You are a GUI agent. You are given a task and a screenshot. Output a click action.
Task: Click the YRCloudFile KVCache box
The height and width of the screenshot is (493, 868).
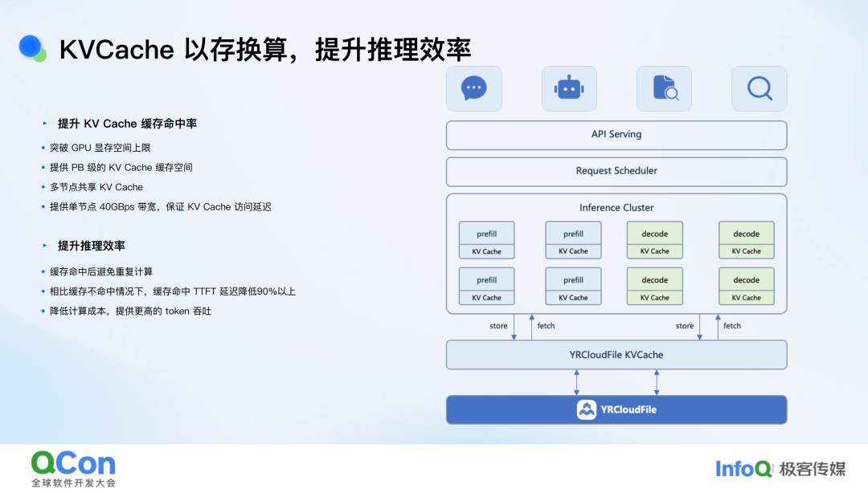616,355
